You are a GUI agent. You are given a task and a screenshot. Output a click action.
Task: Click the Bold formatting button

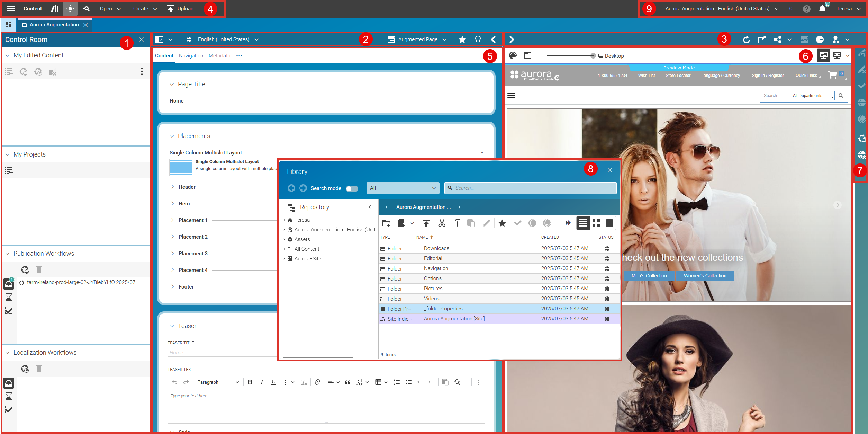tap(250, 382)
